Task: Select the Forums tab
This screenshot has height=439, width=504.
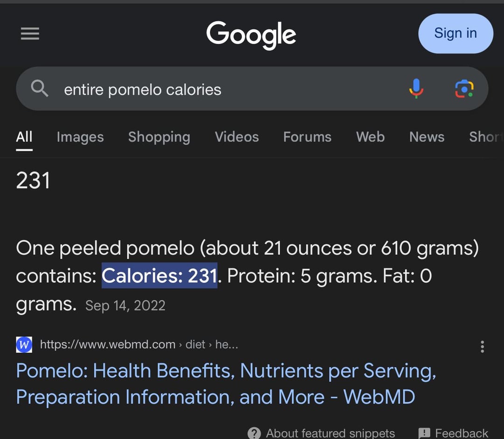Action: pyautogui.click(x=307, y=137)
